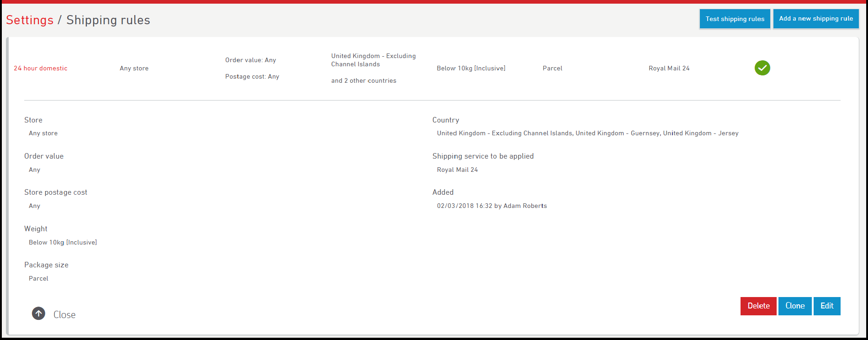Select the 24 hour domestic rule name
Viewport: 868px width, 340px height.
pyautogui.click(x=41, y=69)
